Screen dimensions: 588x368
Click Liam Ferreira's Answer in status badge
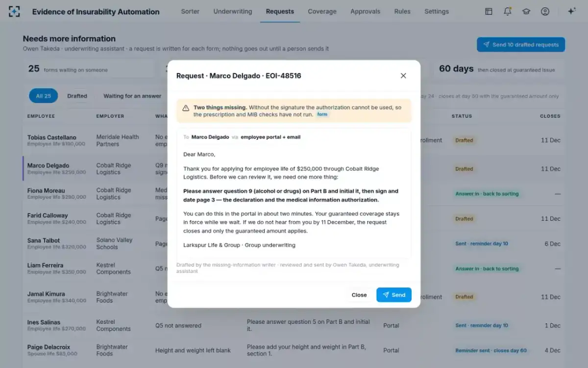487,269
